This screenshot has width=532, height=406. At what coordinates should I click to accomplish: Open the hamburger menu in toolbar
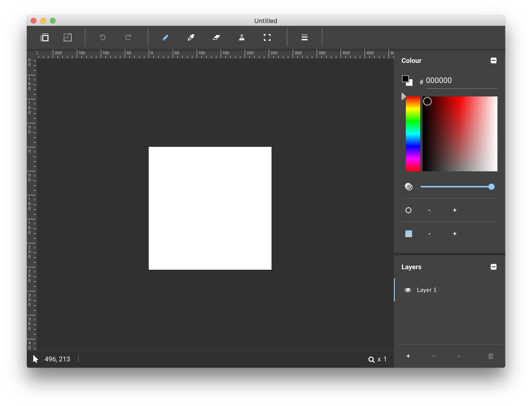pos(304,37)
